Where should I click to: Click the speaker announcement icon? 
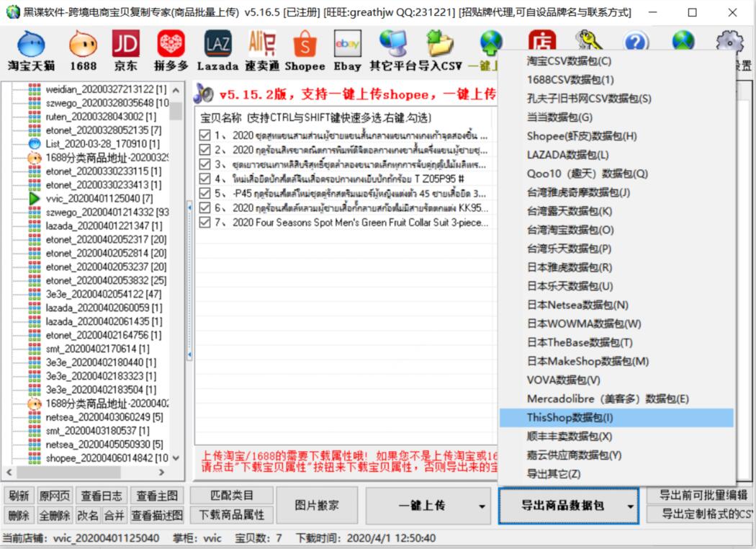pyautogui.click(x=204, y=94)
